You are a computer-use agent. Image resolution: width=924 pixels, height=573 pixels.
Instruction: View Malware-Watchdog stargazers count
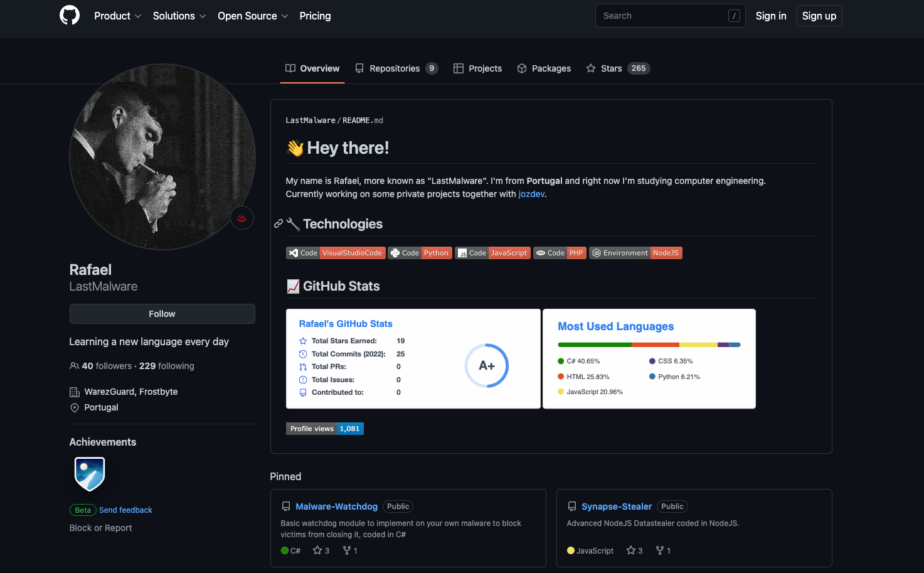click(321, 550)
